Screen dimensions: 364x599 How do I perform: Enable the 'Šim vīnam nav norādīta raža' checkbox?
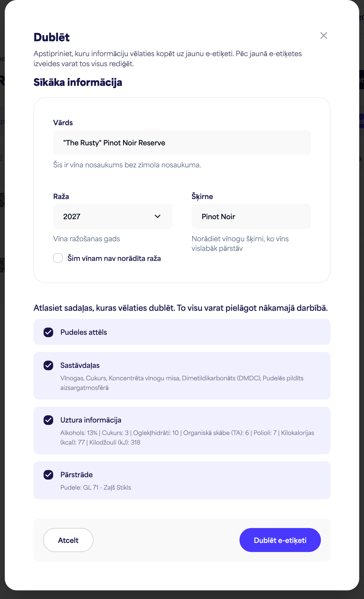pyautogui.click(x=58, y=258)
